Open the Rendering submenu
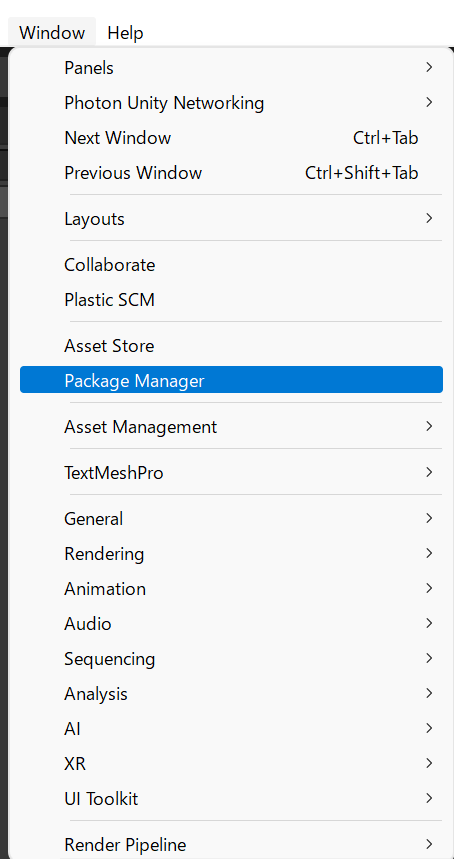The image size is (454, 859). (x=231, y=553)
